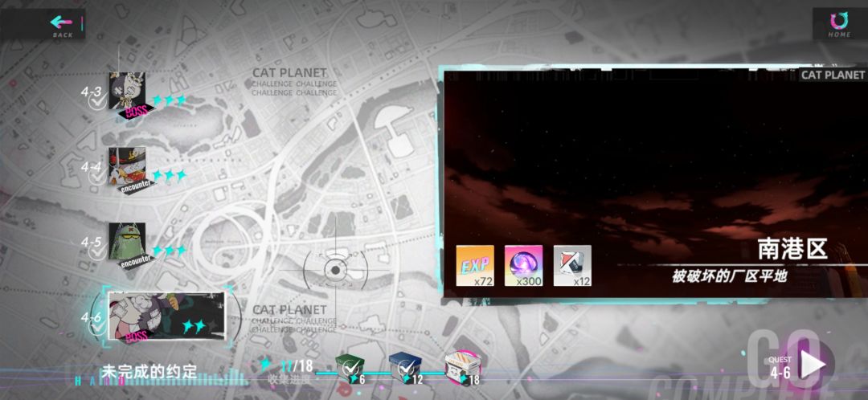The image size is (868, 400).
Task: Go back using the arrow icon
Action: [x=62, y=22]
